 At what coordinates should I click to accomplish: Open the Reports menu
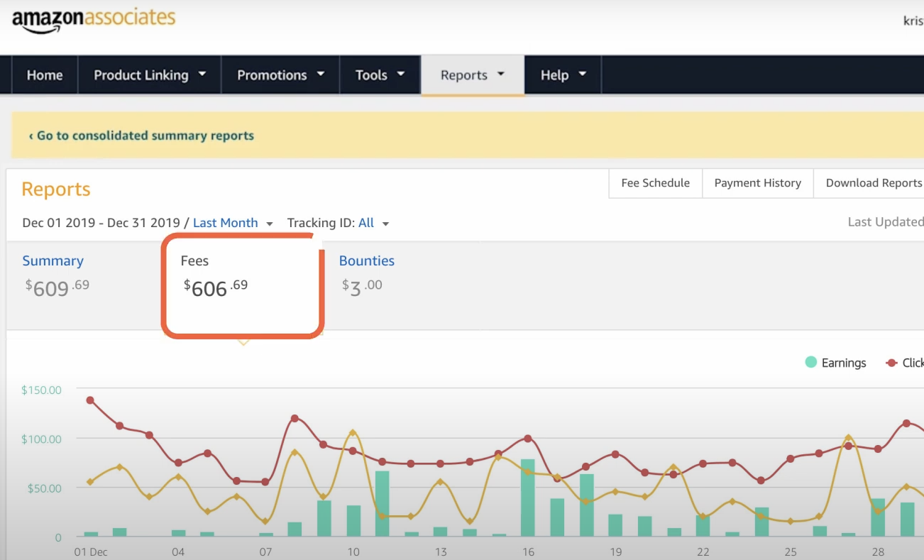coord(473,75)
